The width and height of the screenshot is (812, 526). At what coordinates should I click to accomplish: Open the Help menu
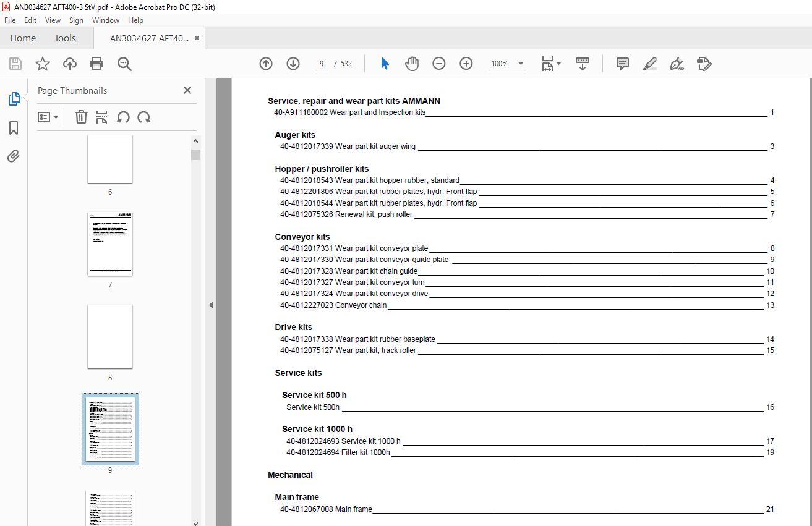(x=135, y=20)
